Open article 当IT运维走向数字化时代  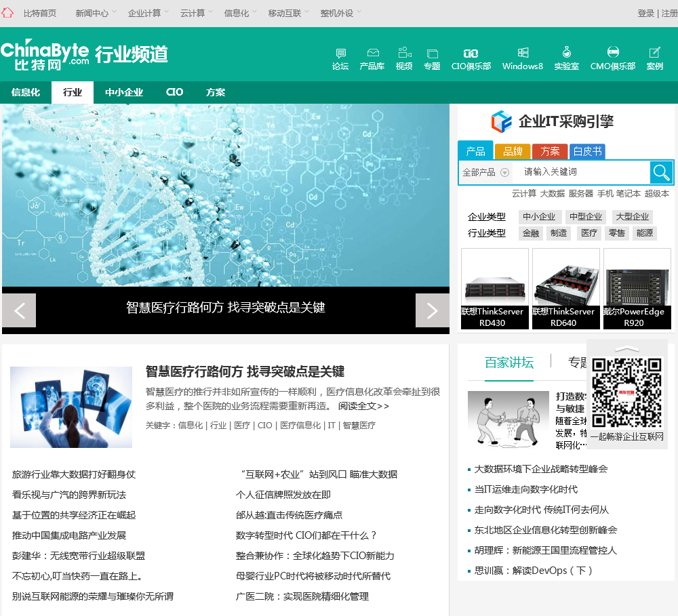[526, 489]
